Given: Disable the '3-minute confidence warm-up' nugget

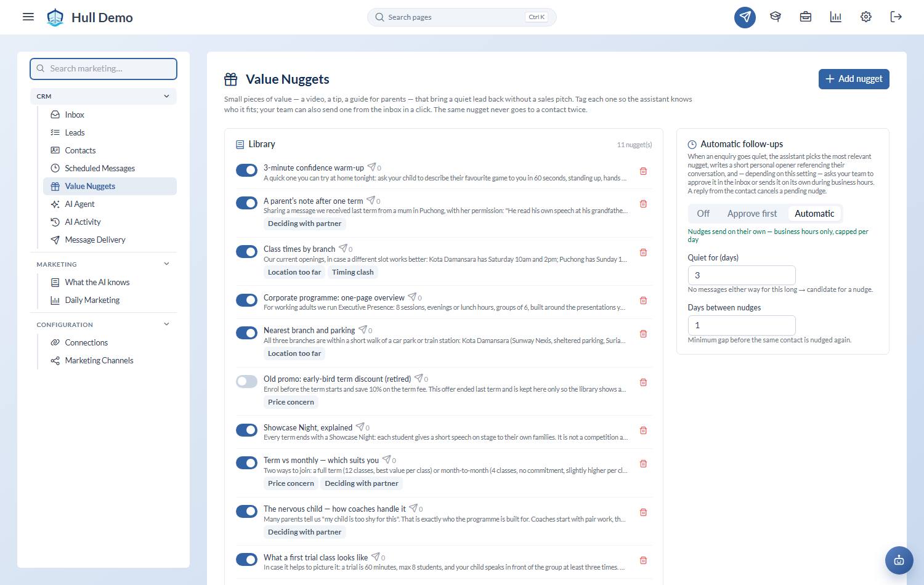Looking at the screenshot, I should [246, 170].
